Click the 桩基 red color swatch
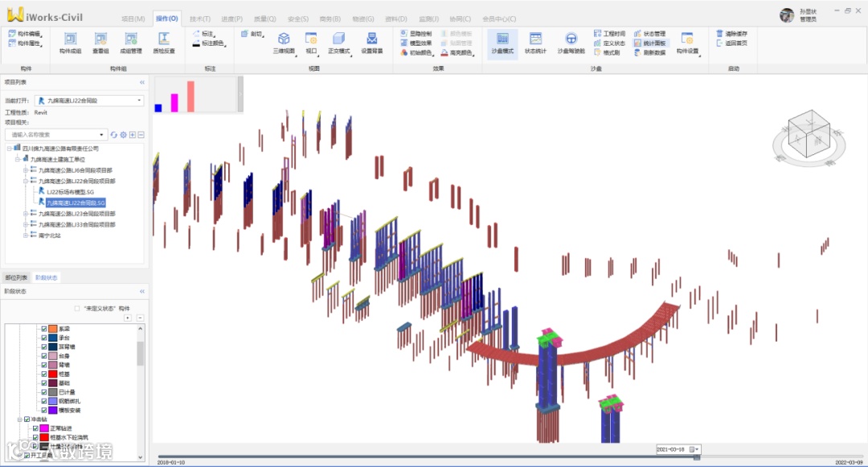Screen dimensions: 868x467 pos(52,374)
